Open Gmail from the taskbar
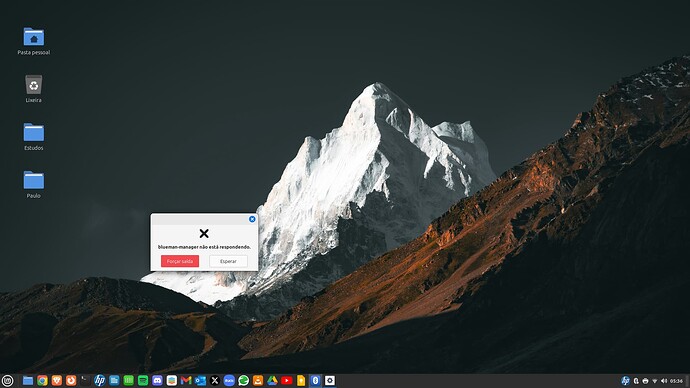Image resolution: width=690 pixels, height=388 pixels. (186, 381)
